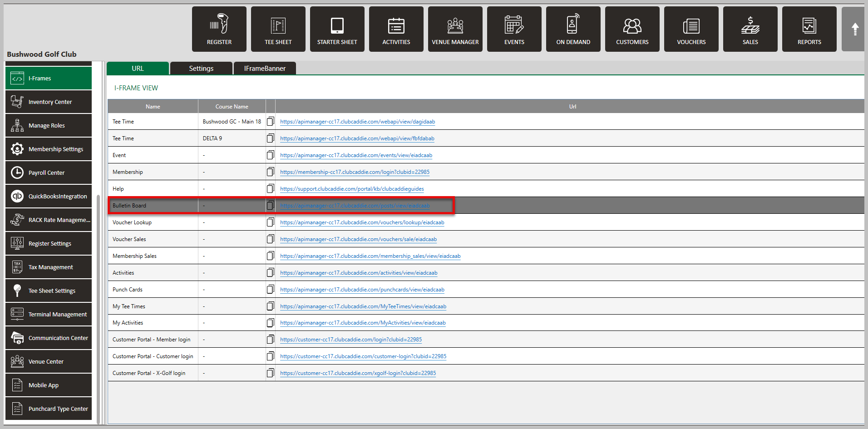Image resolution: width=868 pixels, height=429 pixels.
Task: Copy the Voucher Lookup URL
Action: pos(270,222)
